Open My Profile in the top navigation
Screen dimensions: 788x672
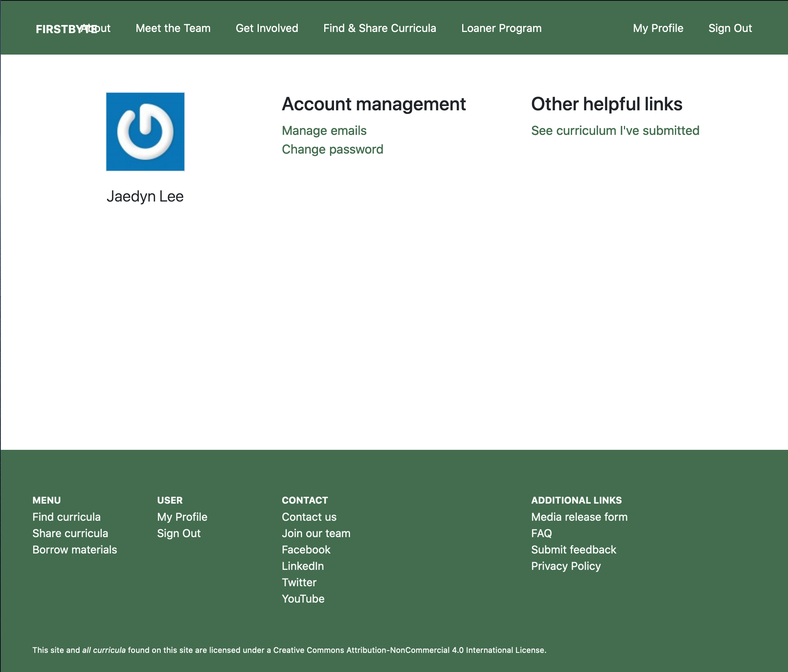658,28
